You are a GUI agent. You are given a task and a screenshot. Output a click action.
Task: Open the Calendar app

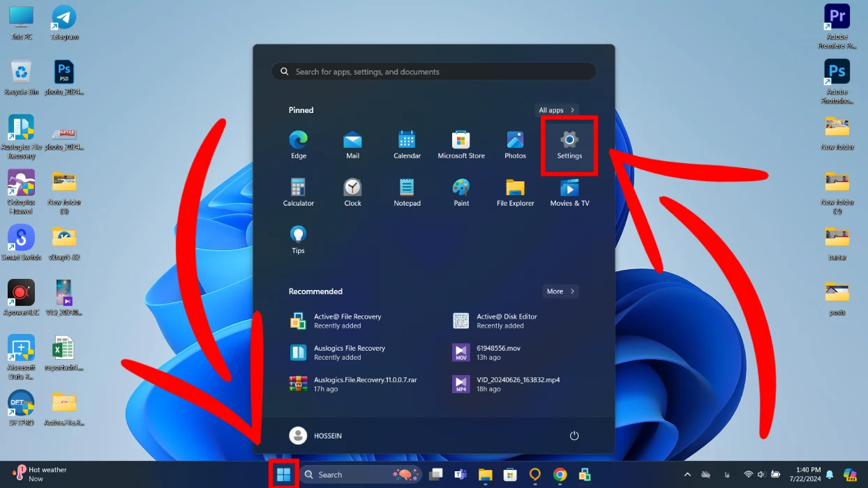click(407, 144)
